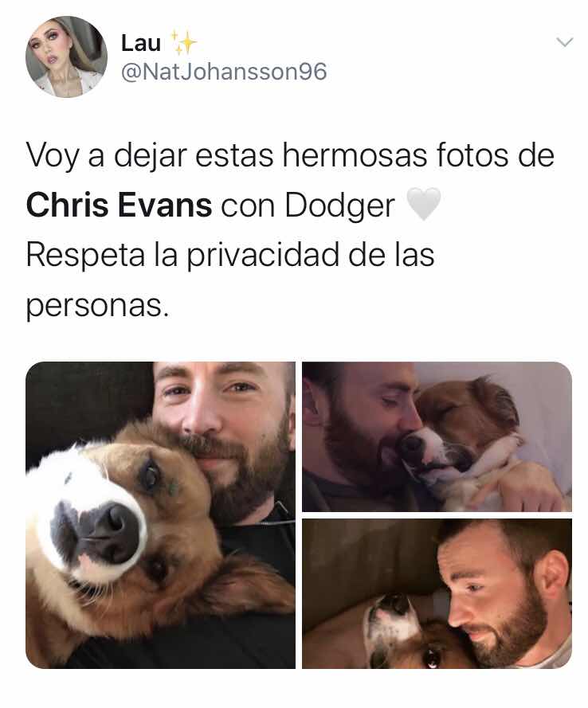Click the display name Lau

point(140,43)
